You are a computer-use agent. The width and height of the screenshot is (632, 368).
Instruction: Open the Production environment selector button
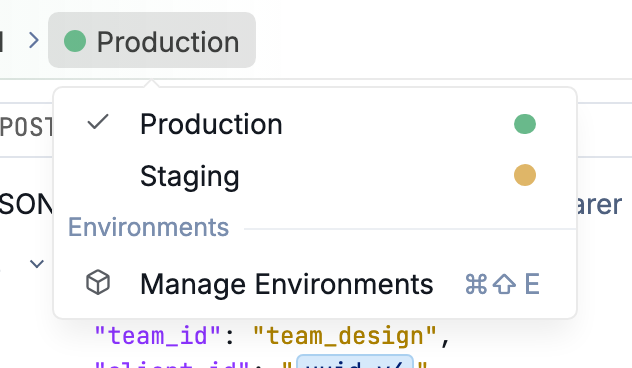point(152,40)
